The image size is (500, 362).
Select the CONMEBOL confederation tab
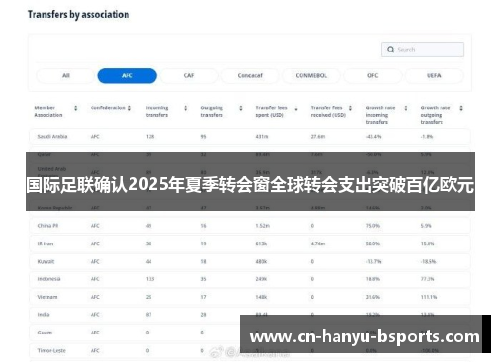tap(311, 75)
